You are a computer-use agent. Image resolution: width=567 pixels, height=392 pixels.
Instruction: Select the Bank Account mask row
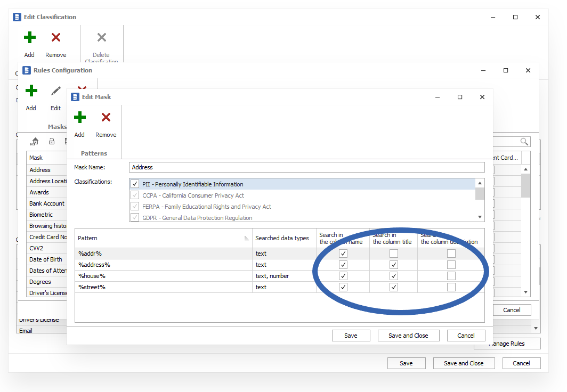(47, 203)
